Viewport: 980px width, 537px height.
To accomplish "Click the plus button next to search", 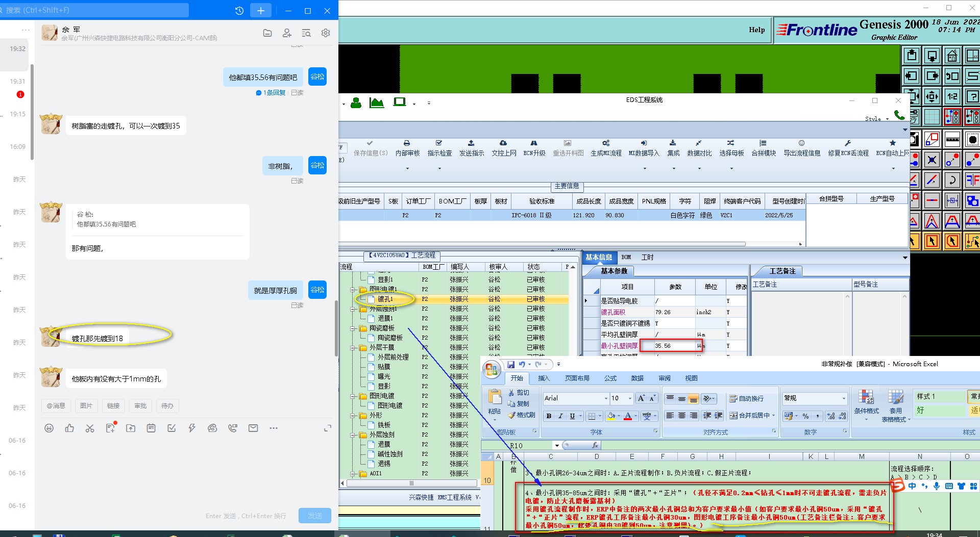I will pos(261,11).
